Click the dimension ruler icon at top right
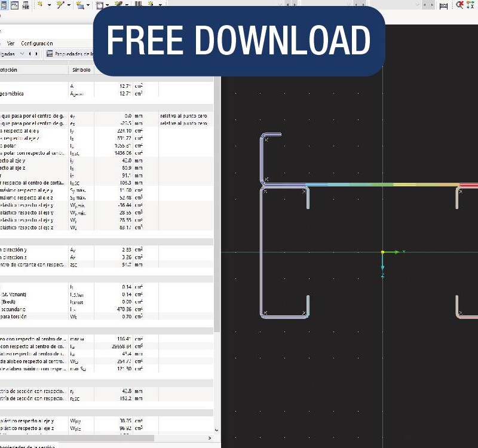The width and height of the screenshot is (478, 448). point(443,5)
